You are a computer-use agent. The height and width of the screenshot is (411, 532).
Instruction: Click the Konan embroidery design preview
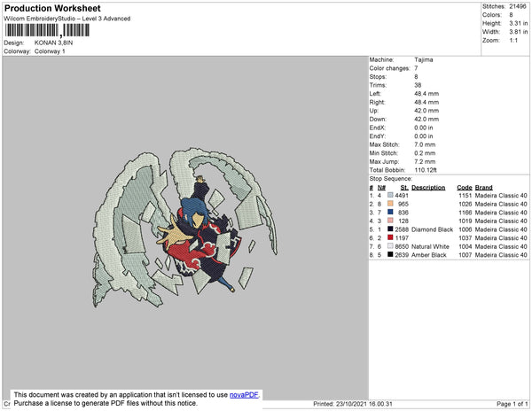tap(185, 227)
